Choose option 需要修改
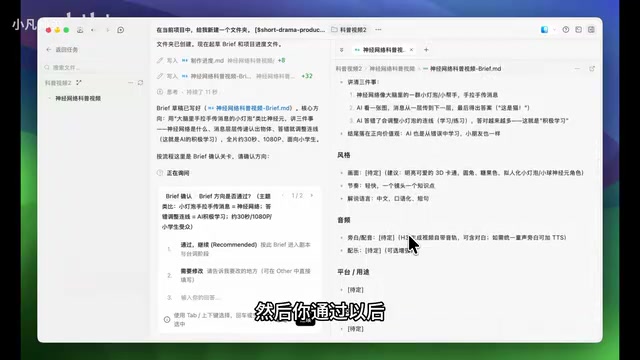This screenshot has width=640, height=360. [x=239, y=275]
